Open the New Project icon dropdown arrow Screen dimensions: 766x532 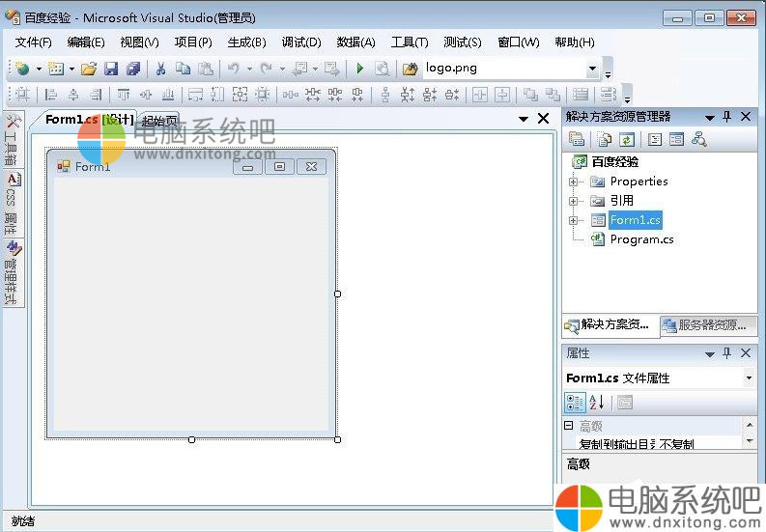coord(39,69)
